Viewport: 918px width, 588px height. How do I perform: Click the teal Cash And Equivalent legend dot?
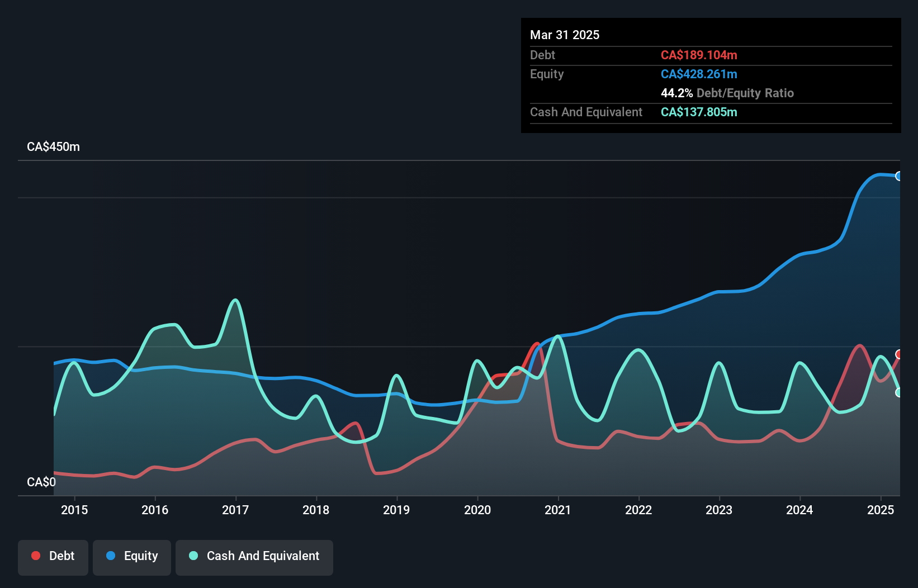[x=193, y=556]
